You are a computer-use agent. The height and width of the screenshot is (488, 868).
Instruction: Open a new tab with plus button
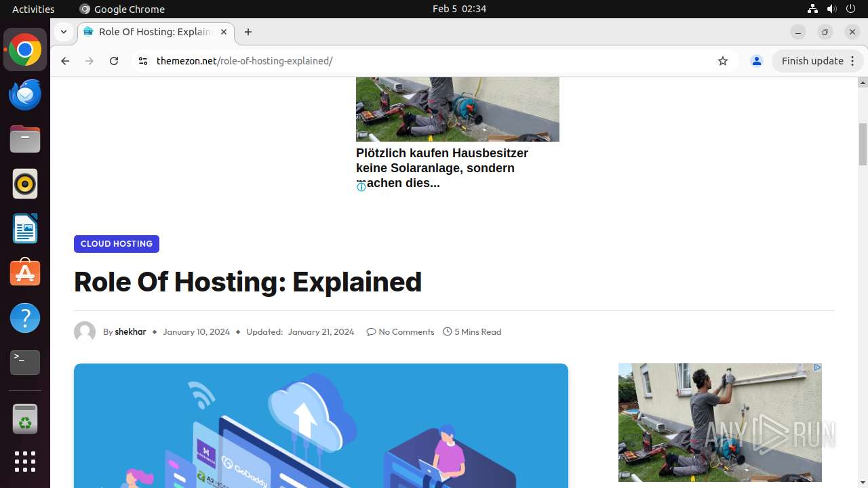[248, 32]
